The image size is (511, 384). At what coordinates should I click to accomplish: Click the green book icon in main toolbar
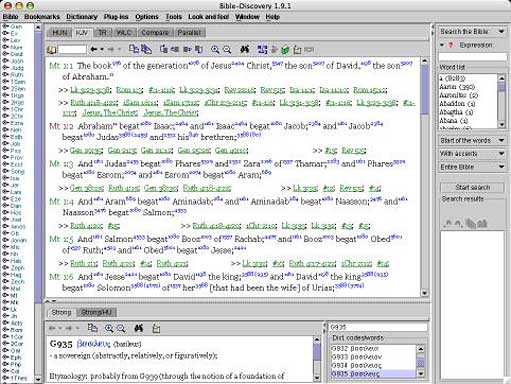coord(285,50)
